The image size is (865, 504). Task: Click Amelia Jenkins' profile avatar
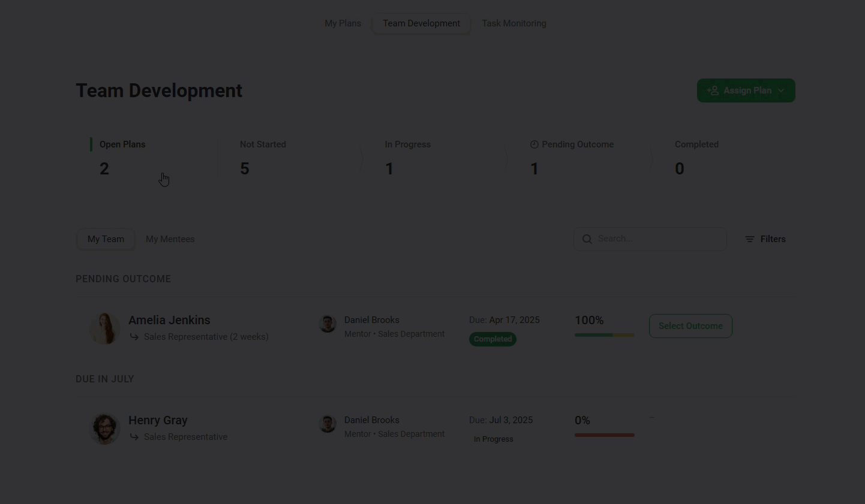point(105,328)
